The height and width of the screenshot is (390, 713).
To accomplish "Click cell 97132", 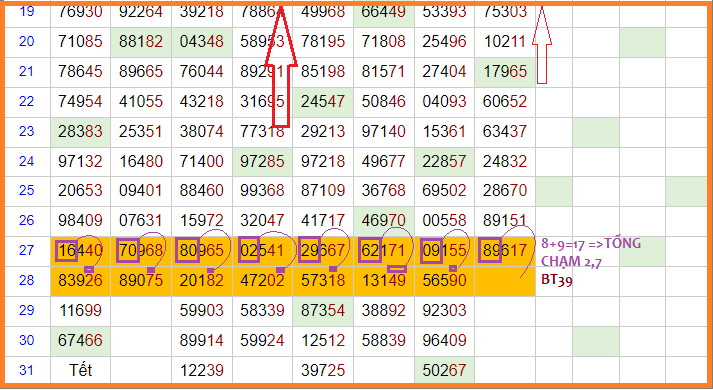I will 80,161.
